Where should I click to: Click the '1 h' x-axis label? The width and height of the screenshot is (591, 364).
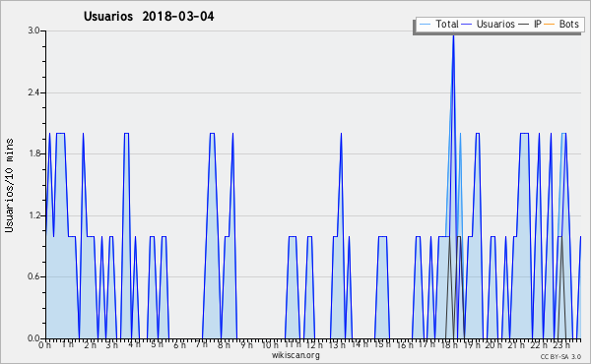[67, 344]
